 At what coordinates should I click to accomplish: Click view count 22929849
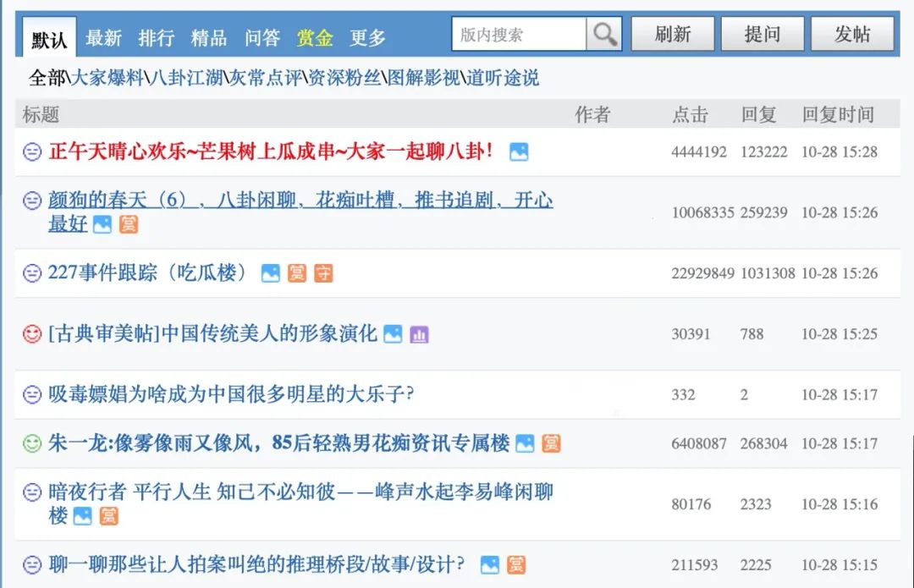[x=702, y=273]
